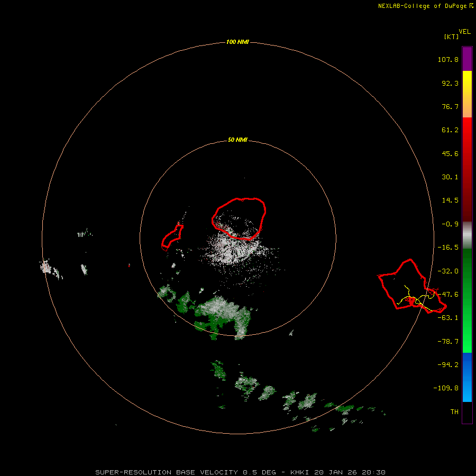Click the 45.6 scale value
This screenshot has width=476, height=476.
[450, 153]
